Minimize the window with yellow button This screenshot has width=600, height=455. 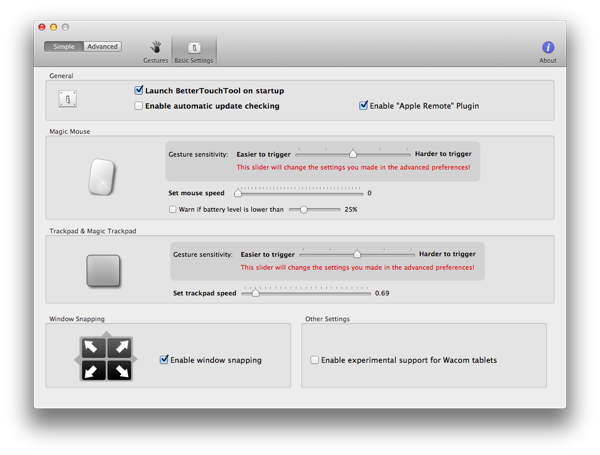pos(54,27)
